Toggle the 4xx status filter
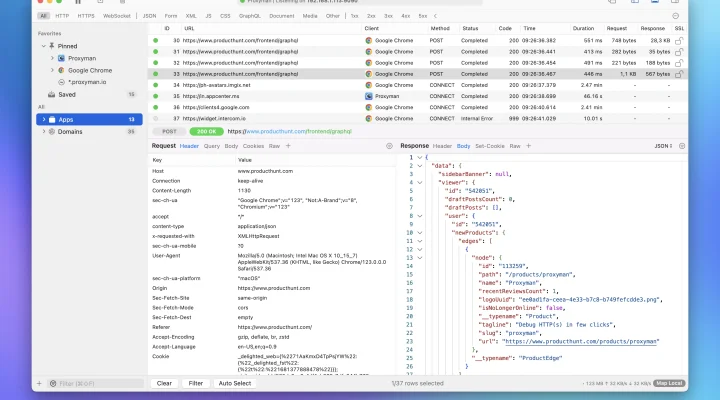 [x=405, y=16]
